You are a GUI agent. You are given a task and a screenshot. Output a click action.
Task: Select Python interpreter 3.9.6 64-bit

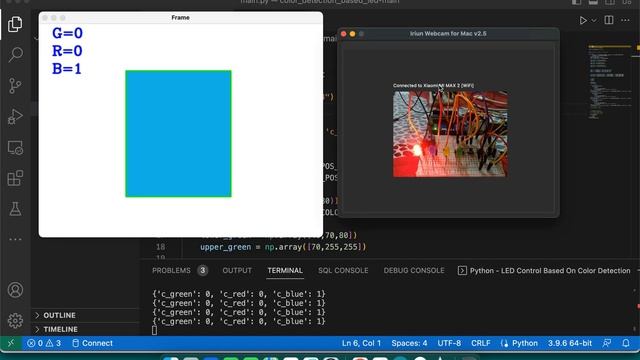pos(570,343)
